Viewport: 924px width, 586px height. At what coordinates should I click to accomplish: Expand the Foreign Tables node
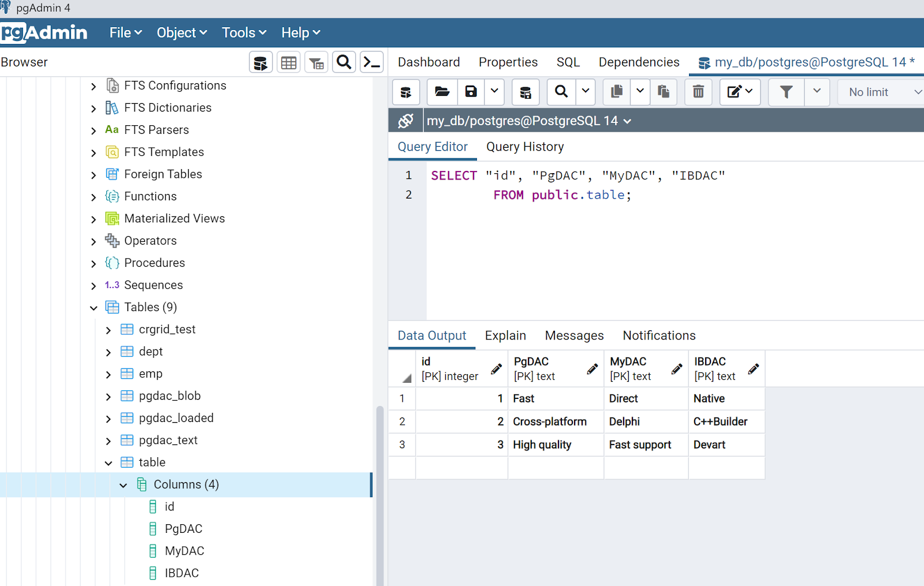click(94, 175)
